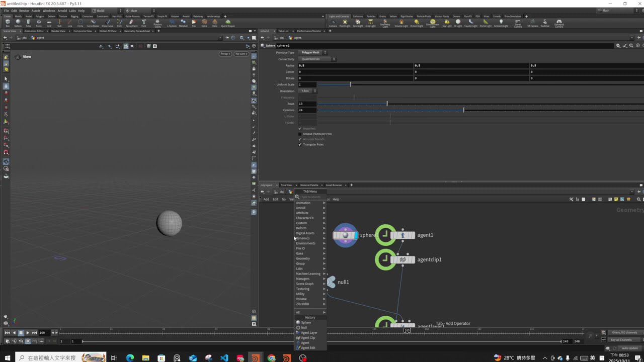This screenshot has width=644, height=362.
Task: Add a Sky Light from shelf
Action: (447, 23)
